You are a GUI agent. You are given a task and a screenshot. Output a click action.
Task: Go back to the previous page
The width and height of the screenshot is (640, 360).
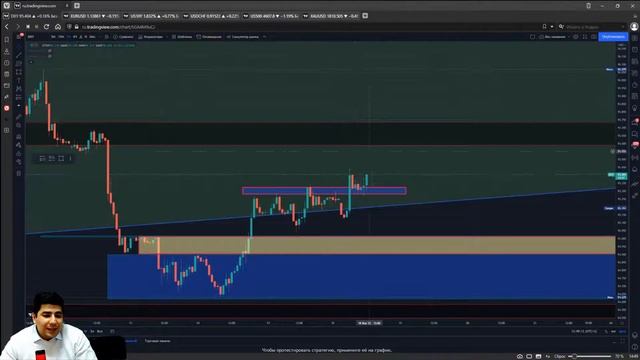[7, 27]
